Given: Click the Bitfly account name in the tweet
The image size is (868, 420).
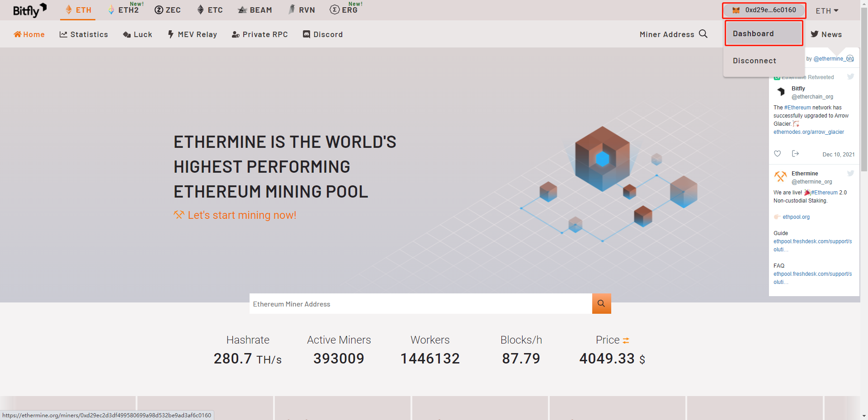Looking at the screenshot, I should (798, 89).
